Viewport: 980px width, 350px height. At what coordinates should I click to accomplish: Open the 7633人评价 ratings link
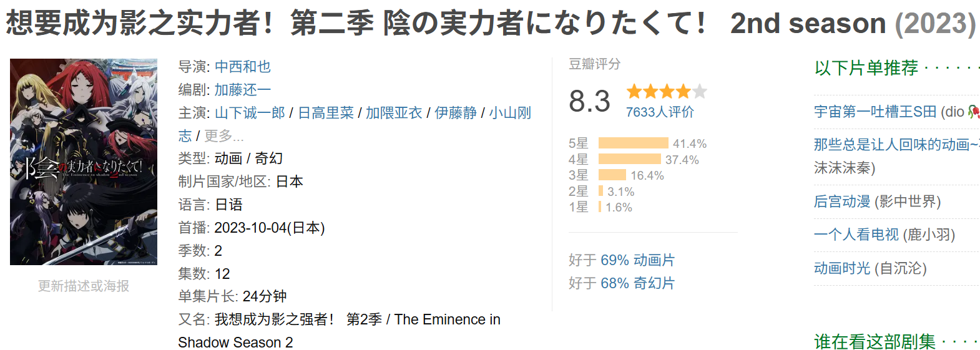coord(660,112)
